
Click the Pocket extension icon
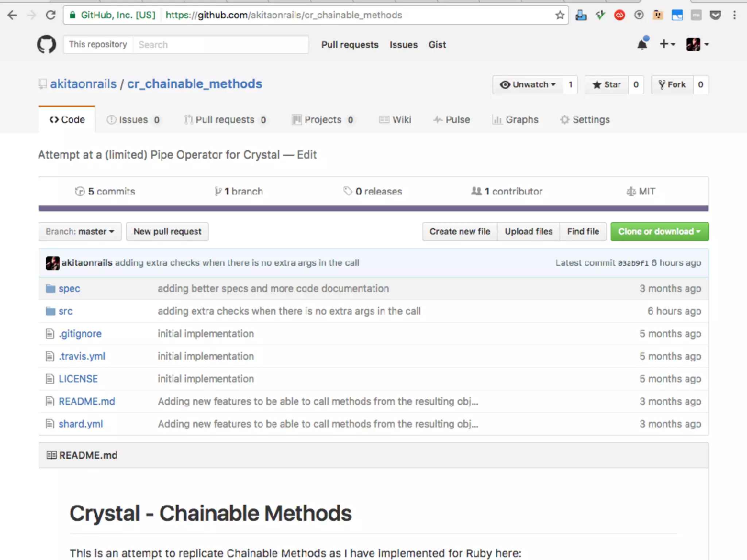(x=715, y=15)
